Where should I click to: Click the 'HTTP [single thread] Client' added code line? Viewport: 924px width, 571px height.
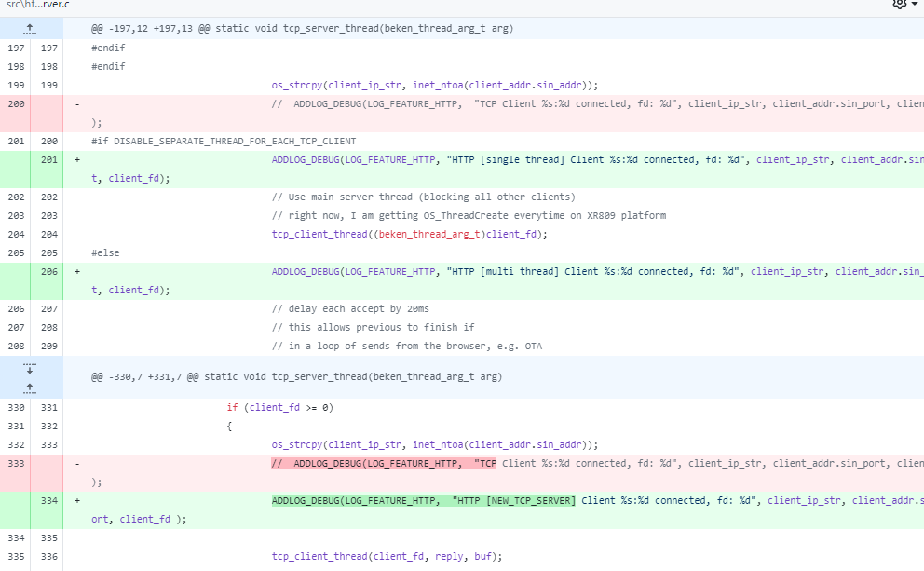coord(598,159)
